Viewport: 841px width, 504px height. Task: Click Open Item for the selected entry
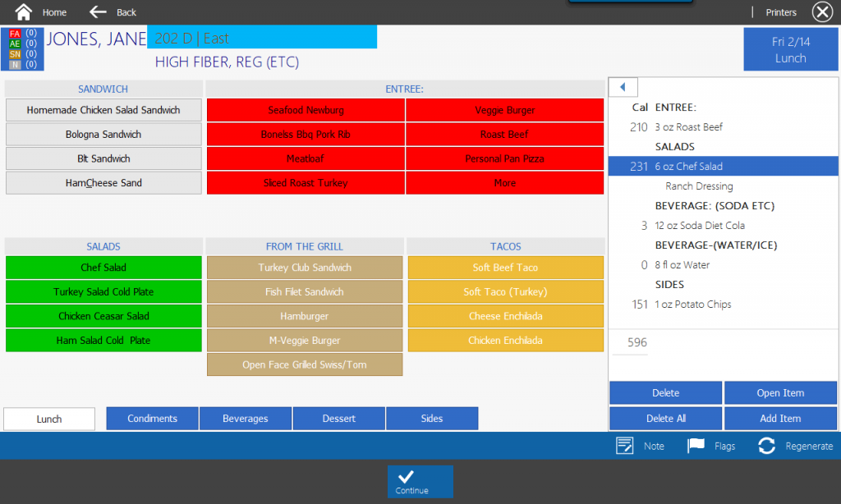coord(780,392)
